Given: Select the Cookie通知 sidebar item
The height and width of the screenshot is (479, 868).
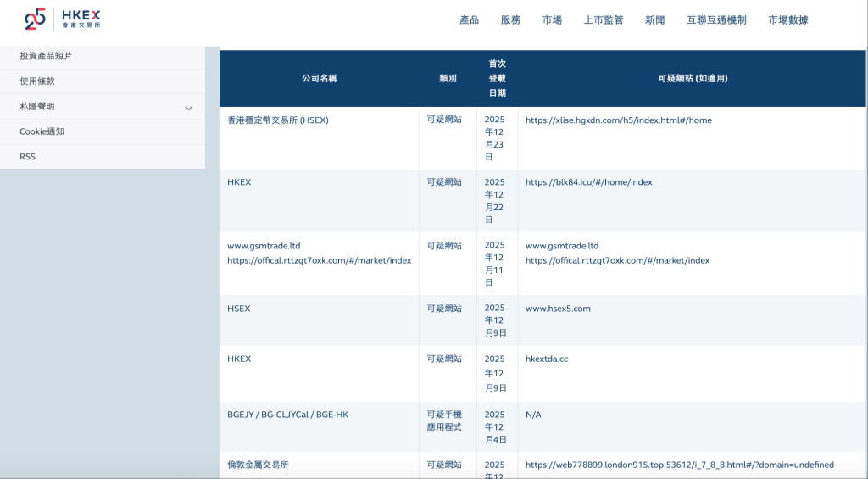Looking at the screenshot, I should 42,131.
